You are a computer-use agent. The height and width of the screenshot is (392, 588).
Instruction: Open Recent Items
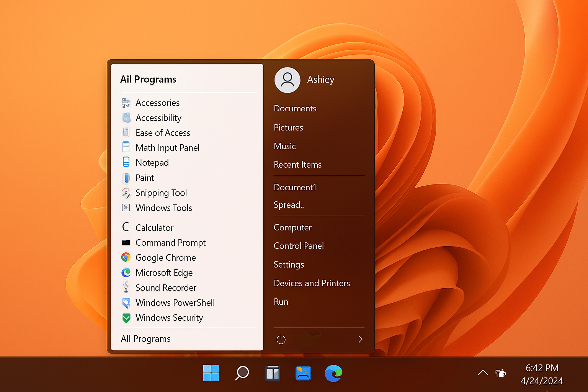click(x=297, y=165)
